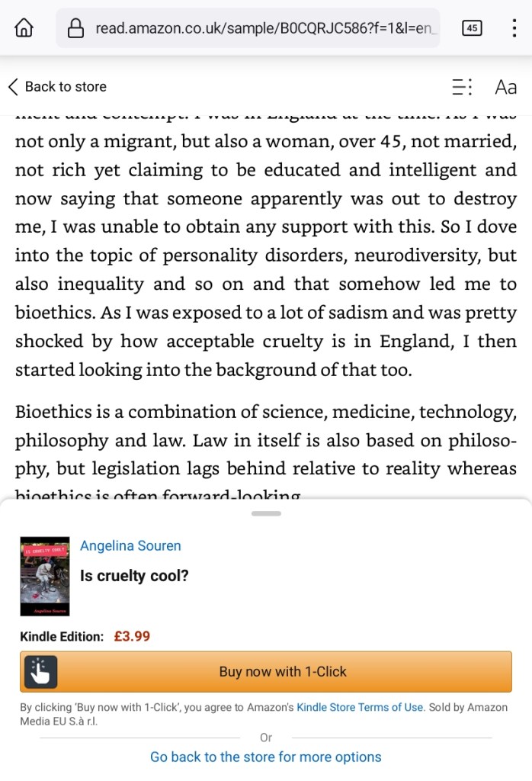Grab the bottom sheet drag handle

coord(266,513)
